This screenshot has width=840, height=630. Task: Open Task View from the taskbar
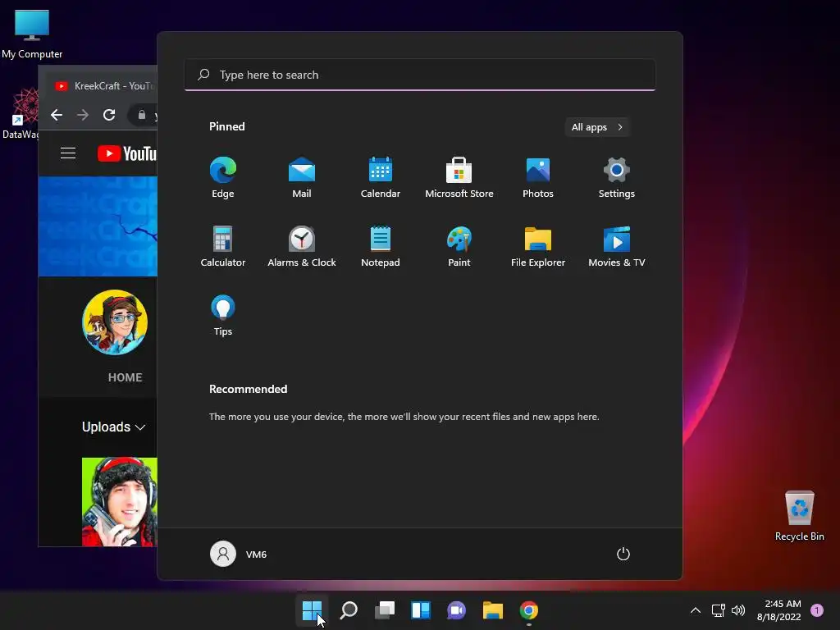click(385, 610)
